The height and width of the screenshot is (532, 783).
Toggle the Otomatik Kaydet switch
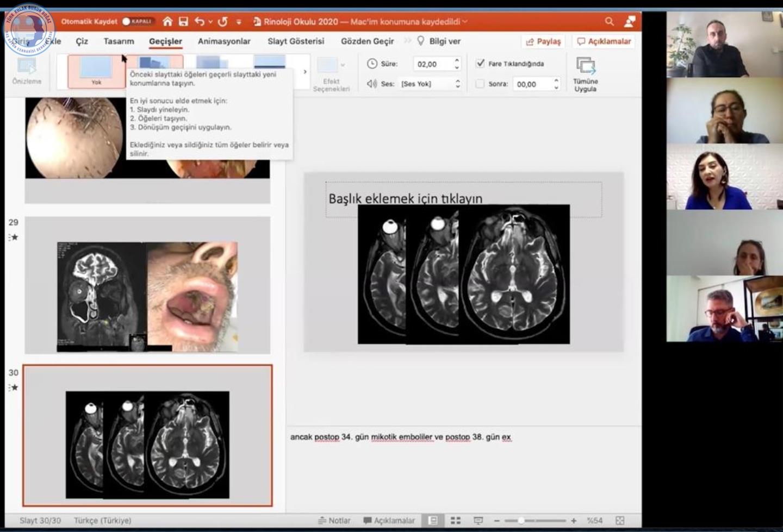point(137,21)
